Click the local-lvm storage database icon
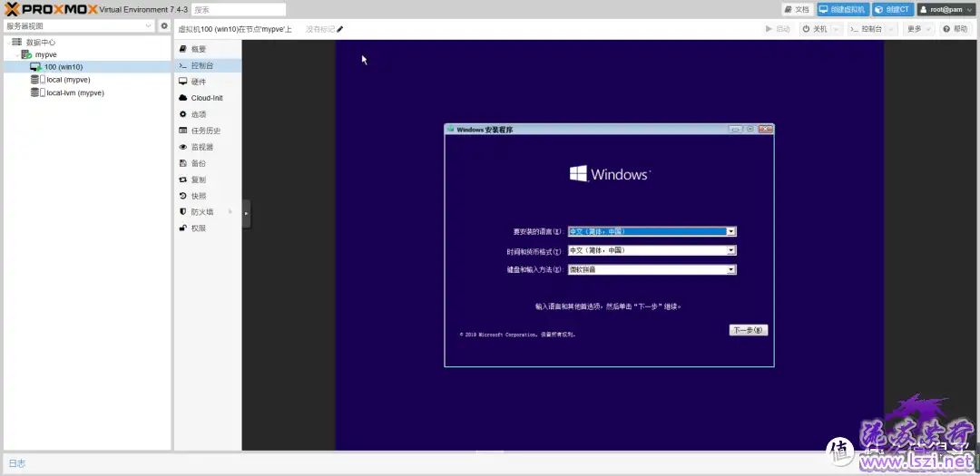This screenshot has height=476, width=980. [x=34, y=92]
